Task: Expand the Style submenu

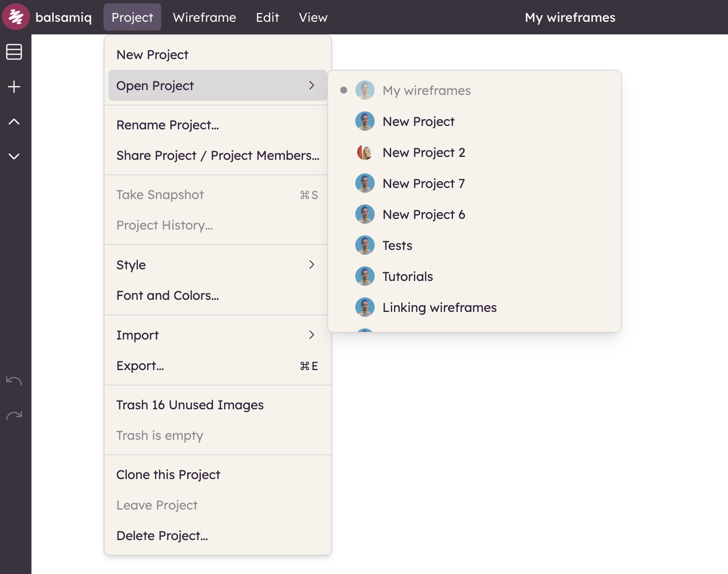Action: click(x=217, y=265)
